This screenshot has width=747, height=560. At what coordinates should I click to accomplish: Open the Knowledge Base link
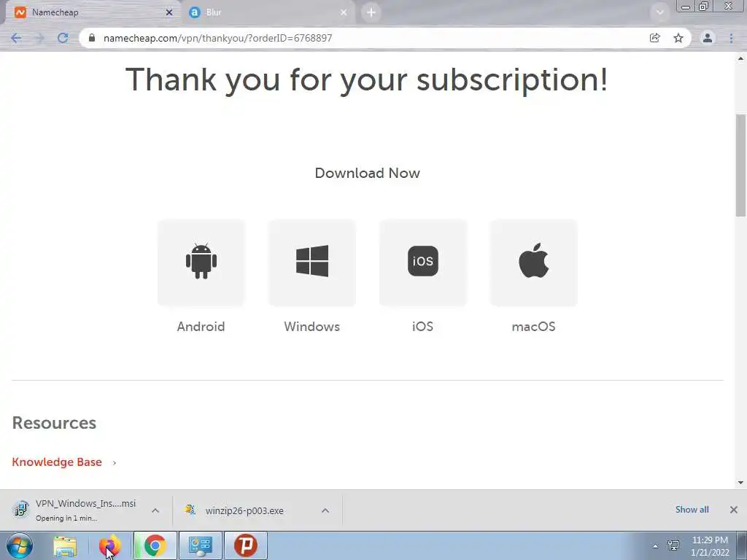[57, 462]
